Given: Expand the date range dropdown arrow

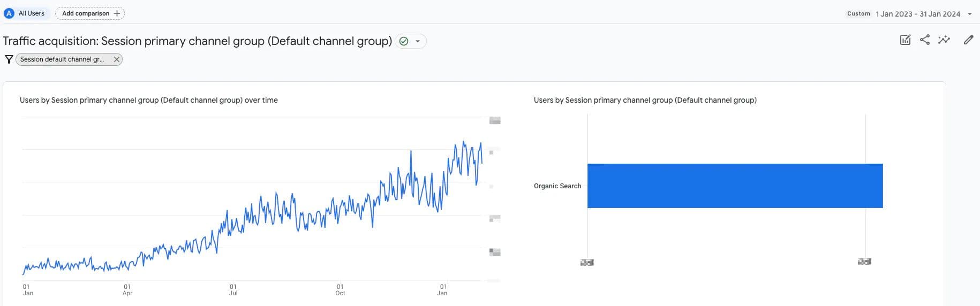Looking at the screenshot, I should click(x=970, y=14).
